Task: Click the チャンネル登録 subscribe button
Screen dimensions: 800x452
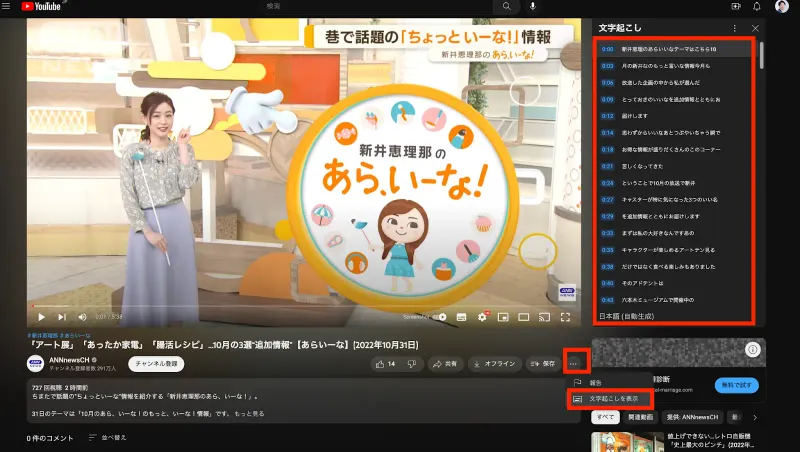Action: point(156,364)
